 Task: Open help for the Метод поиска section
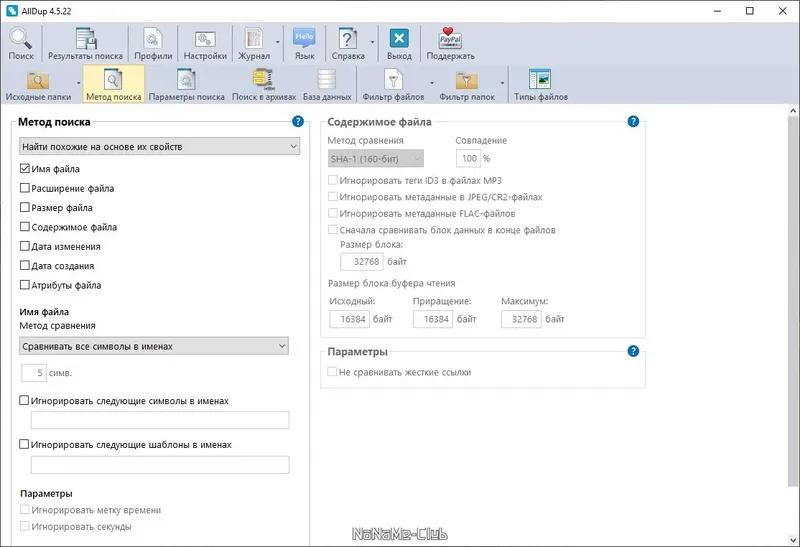click(x=298, y=121)
